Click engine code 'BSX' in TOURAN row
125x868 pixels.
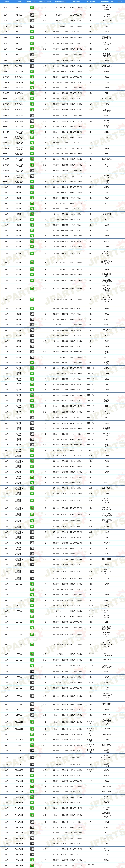pyautogui.click(x=107, y=865)
